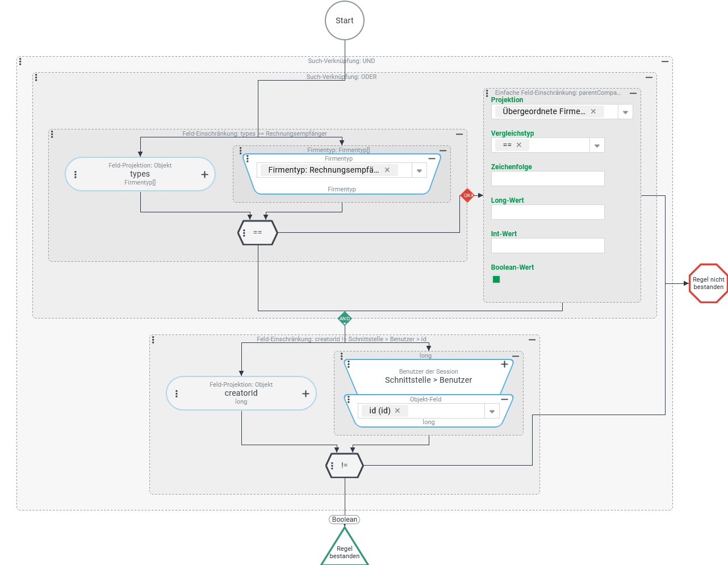This screenshot has height=565, width=728.
Task: Open the Projektion dropdown
Action: [625, 112]
